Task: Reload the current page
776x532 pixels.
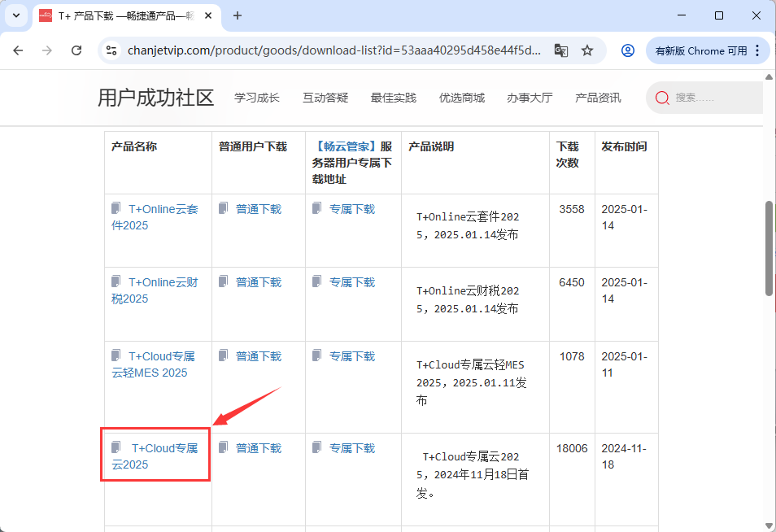Action: [x=76, y=50]
